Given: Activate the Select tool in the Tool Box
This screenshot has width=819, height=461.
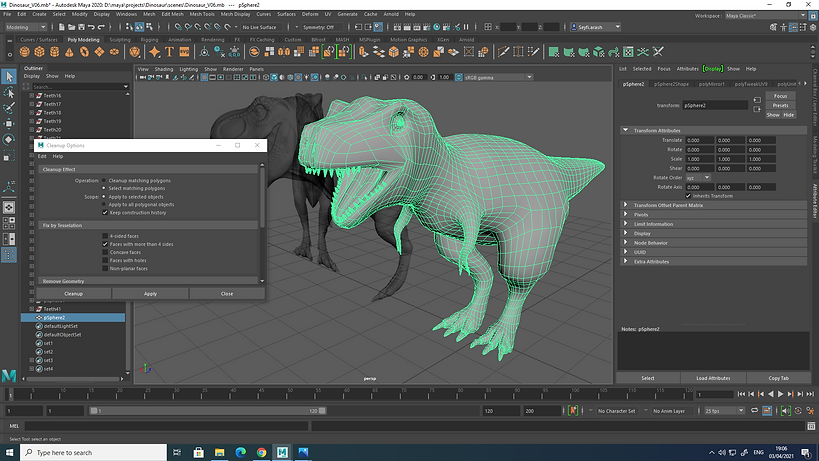Looking at the screenshot, I should [9, 77].
